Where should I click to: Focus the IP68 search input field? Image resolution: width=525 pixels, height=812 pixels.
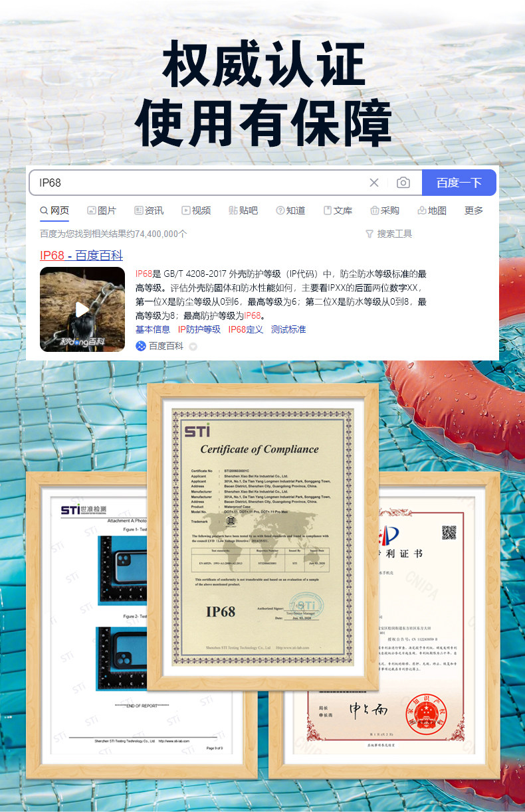[226, 183]
